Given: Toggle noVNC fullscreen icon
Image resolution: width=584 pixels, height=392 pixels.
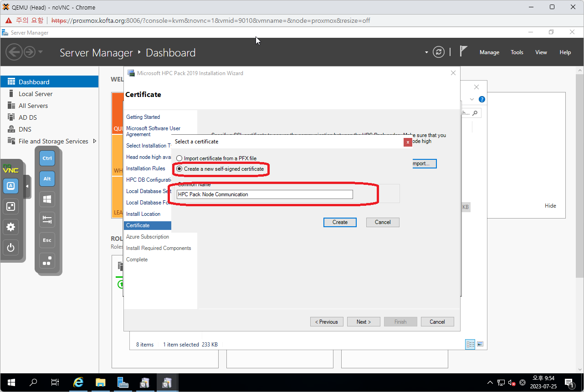Looking at the screenshot, I should [x=11, y=207].
